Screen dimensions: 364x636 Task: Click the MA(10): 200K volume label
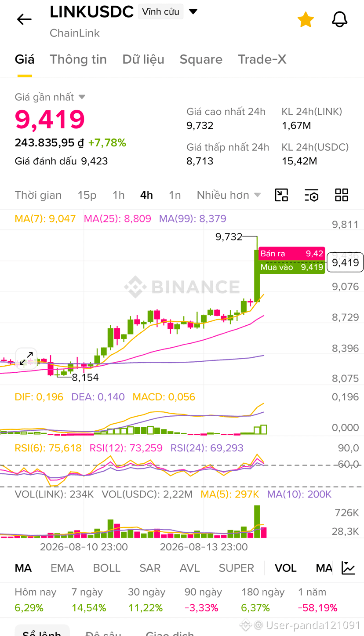[299, 494]
